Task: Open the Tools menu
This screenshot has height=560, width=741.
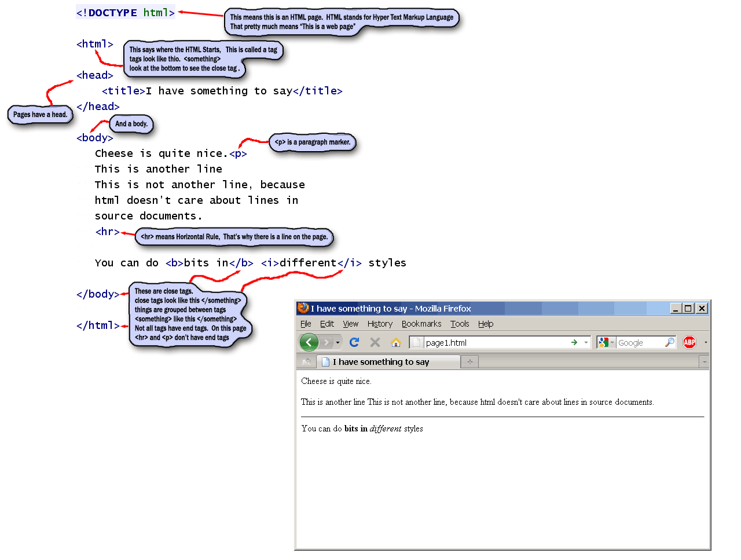Action: (460, 324)
